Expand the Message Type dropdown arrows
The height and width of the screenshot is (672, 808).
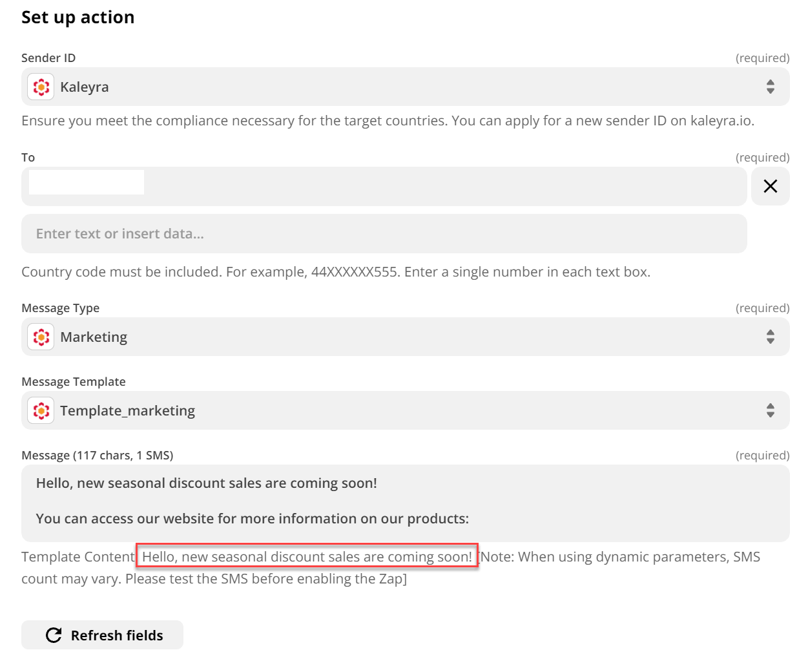[770, 337]
